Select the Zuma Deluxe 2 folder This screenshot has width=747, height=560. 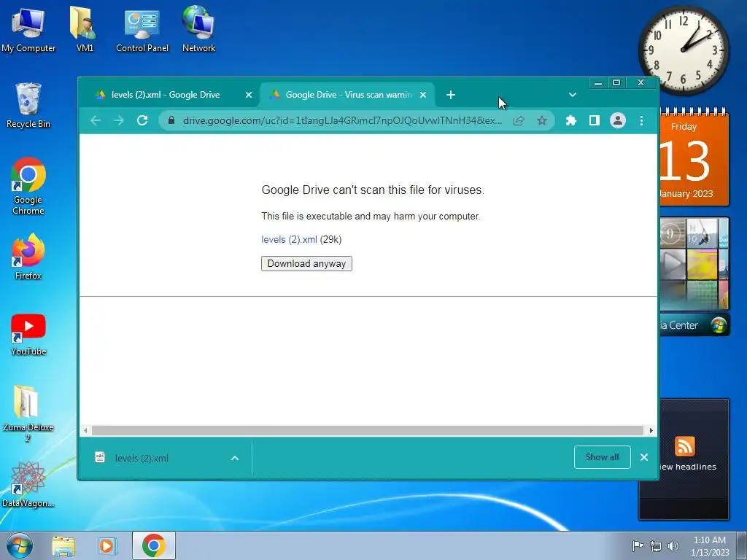pos(28,414)
